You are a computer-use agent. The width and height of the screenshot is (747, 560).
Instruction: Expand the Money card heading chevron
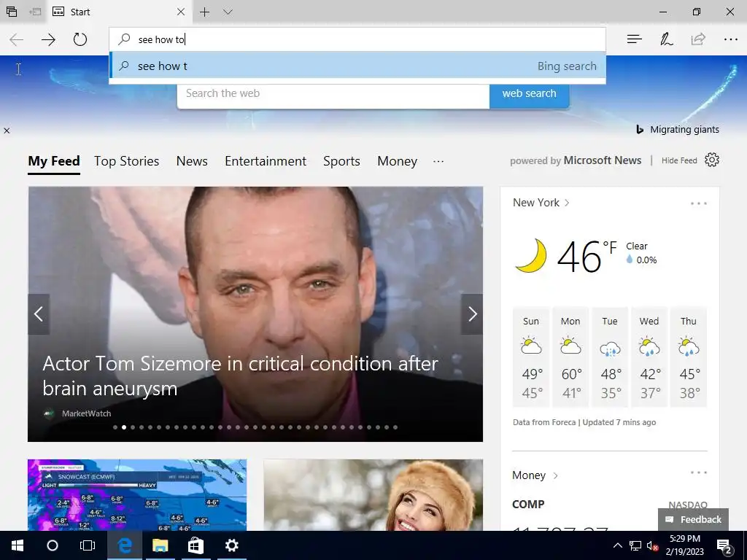point(555,475)
